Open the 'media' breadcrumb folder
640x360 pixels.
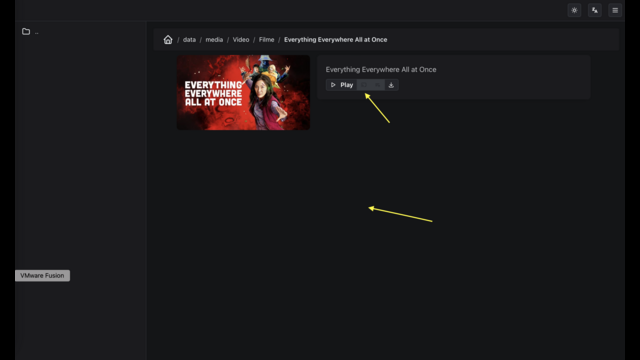(214, 40)
